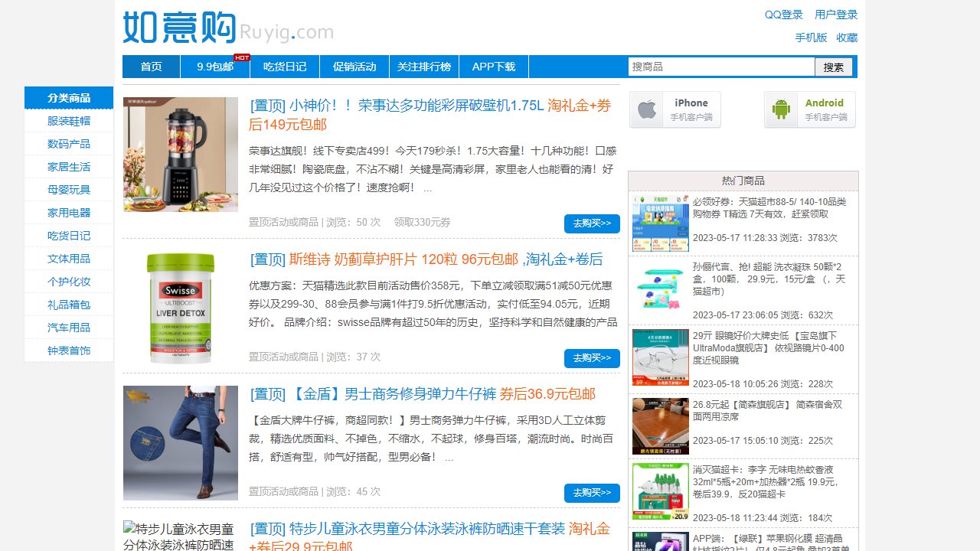Screen dimensions: 980x551
Task: Click the iPhone 手机客户端 download button
Action: click(x=675, y=110)
